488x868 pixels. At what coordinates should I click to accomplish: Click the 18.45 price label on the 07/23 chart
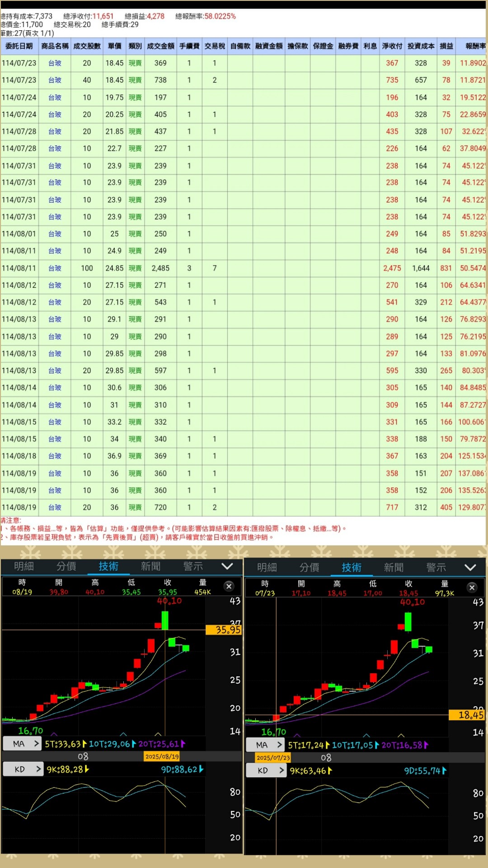[x=467, y=715]
